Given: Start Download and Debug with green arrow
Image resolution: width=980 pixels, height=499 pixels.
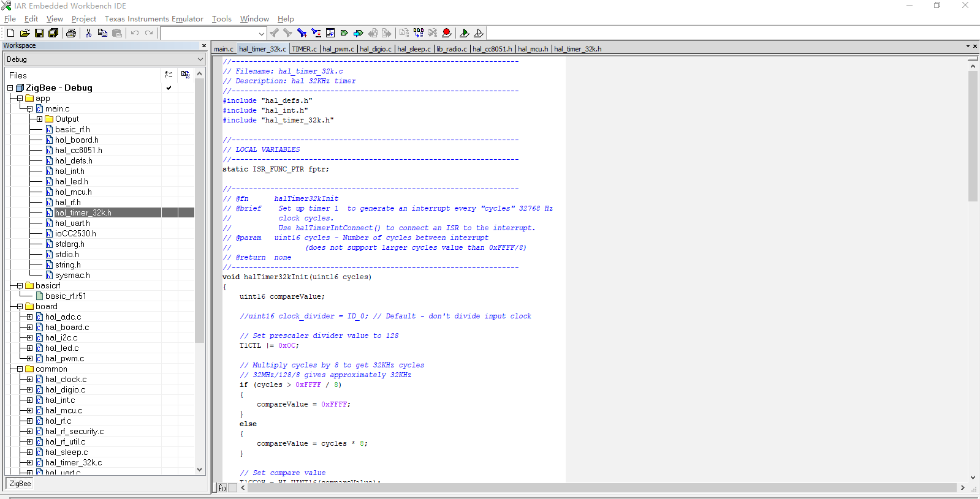Looking at the screenshot, I should [x=465, y=33].
